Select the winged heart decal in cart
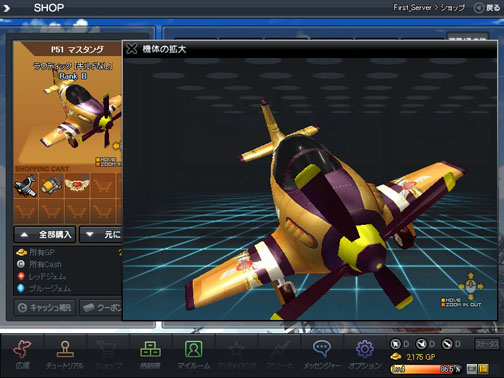The image size is (504, 378). [x=77, y=185]
